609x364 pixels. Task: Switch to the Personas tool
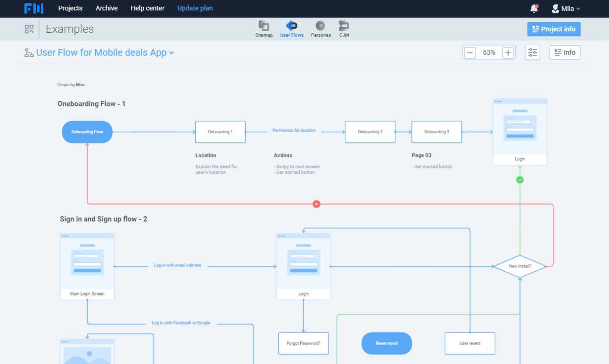321,29
